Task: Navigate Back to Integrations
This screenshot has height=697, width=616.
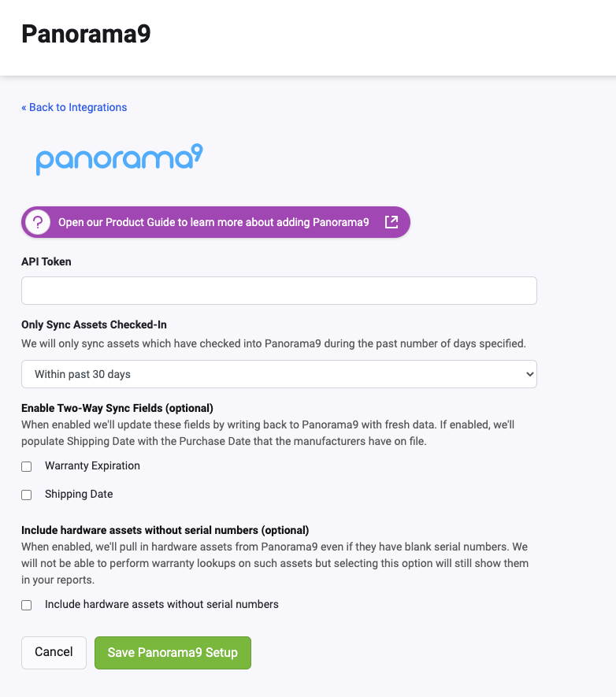Action: 74,107
